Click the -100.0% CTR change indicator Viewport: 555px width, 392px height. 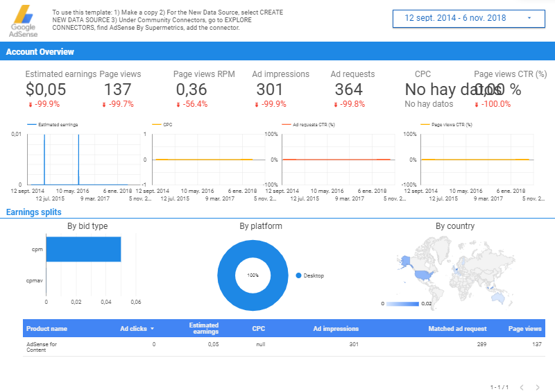(x=493, y=104)
